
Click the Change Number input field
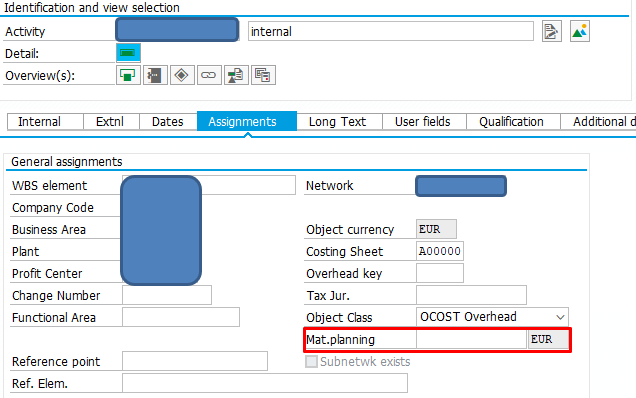click(x=167, y=295)
